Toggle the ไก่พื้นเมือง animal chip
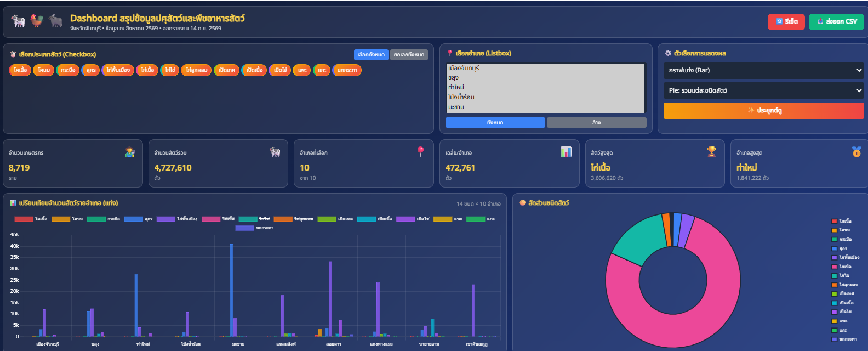868x351 pixels. (118, 70)
